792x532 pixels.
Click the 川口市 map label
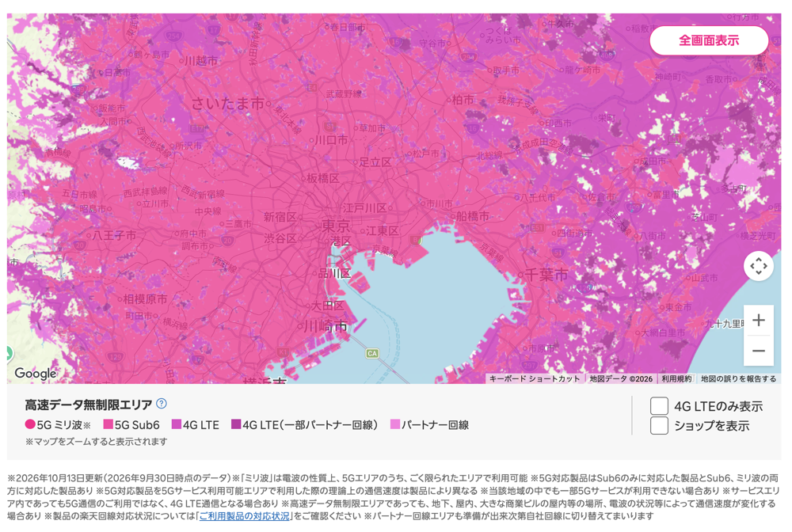pos(331,140)
